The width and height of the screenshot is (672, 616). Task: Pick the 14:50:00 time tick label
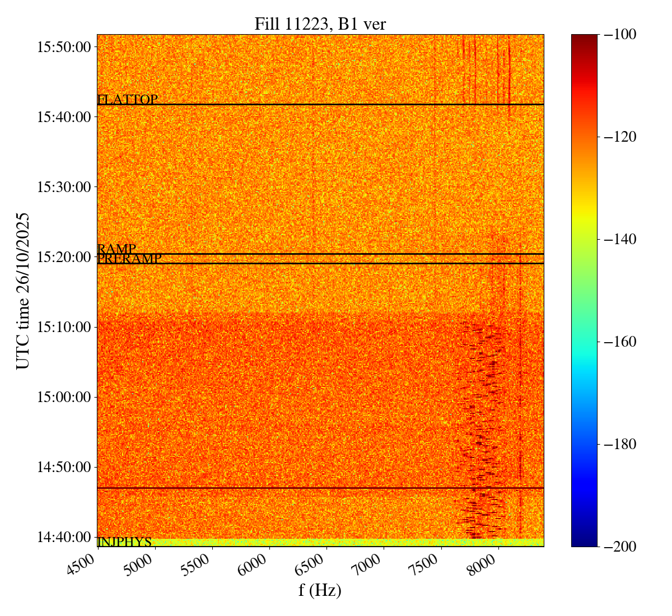[63, 466]
